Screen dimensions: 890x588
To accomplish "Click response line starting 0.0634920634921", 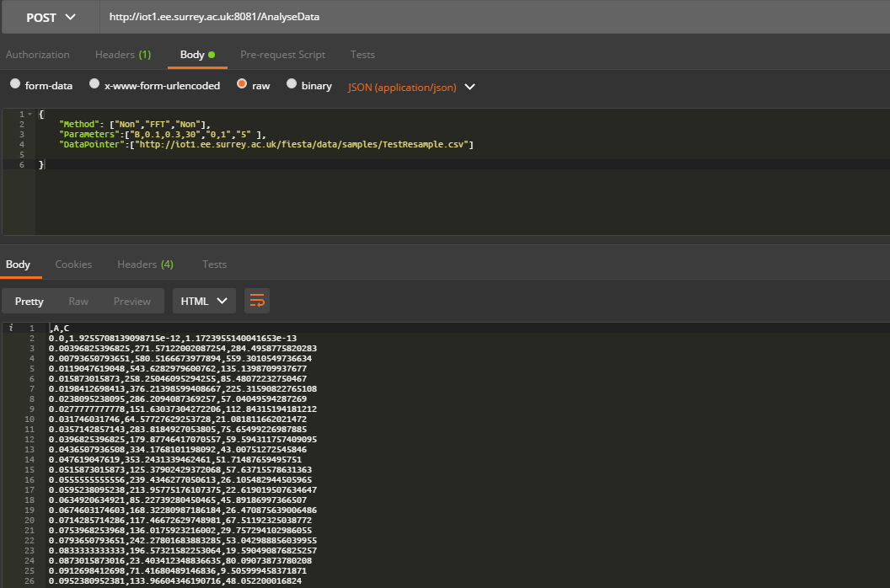I will [178, 500].
